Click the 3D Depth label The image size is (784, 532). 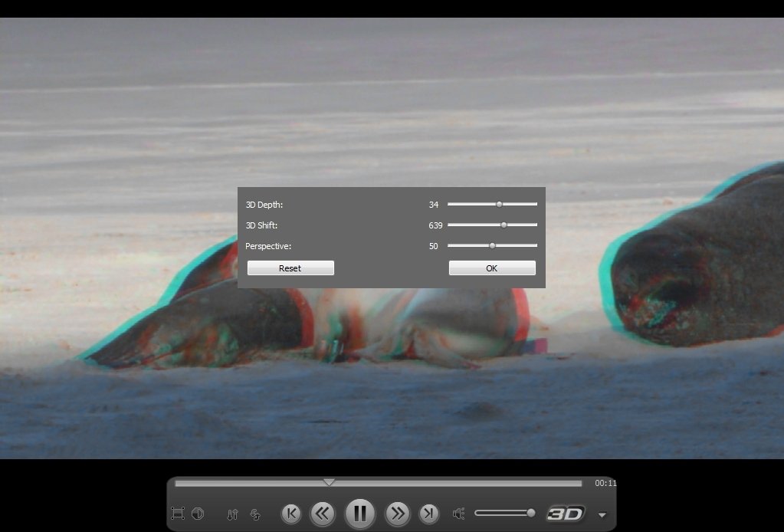coord(264,205)
